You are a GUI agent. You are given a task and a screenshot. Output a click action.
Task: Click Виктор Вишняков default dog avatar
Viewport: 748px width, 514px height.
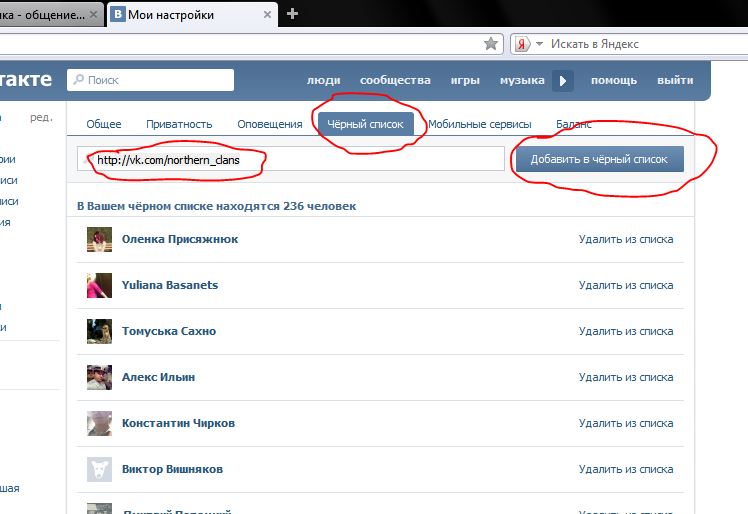click(x=99, y=469)
